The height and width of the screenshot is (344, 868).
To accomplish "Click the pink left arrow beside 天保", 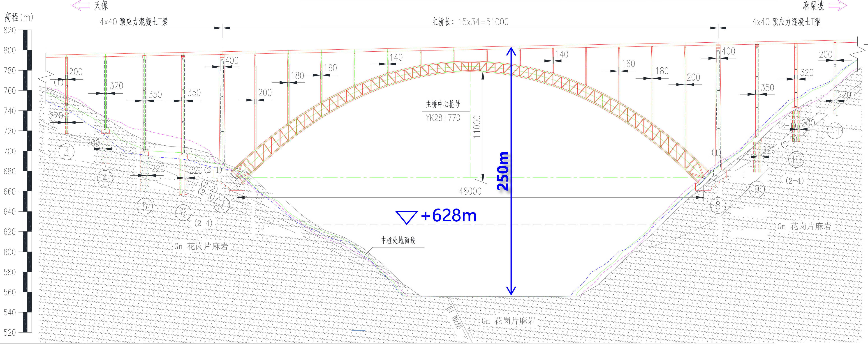I will pos(81,5).
